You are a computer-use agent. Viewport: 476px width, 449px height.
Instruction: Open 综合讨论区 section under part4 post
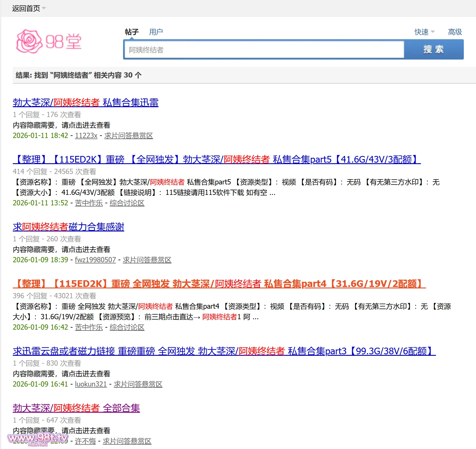pyautogui.click(x=127, y=327)
